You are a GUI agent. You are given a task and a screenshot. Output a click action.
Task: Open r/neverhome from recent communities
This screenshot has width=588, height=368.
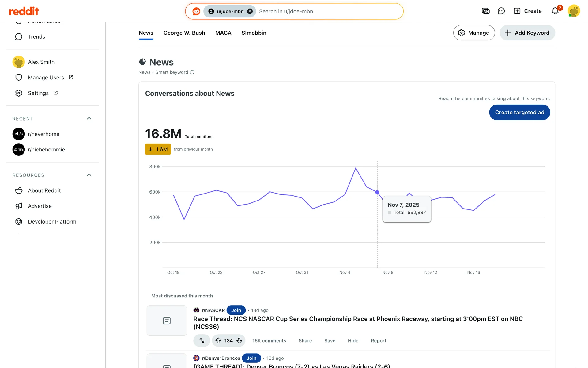click(43, 134)
